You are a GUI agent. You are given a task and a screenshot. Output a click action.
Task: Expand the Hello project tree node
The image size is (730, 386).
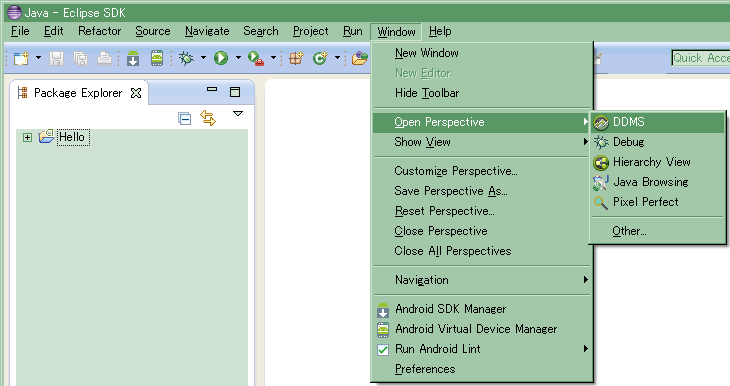[27, 137]
